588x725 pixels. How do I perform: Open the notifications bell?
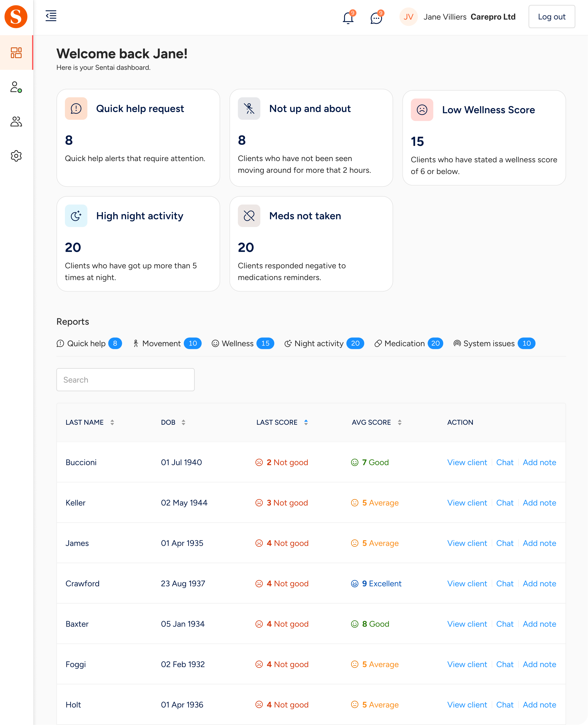[348, 18]
